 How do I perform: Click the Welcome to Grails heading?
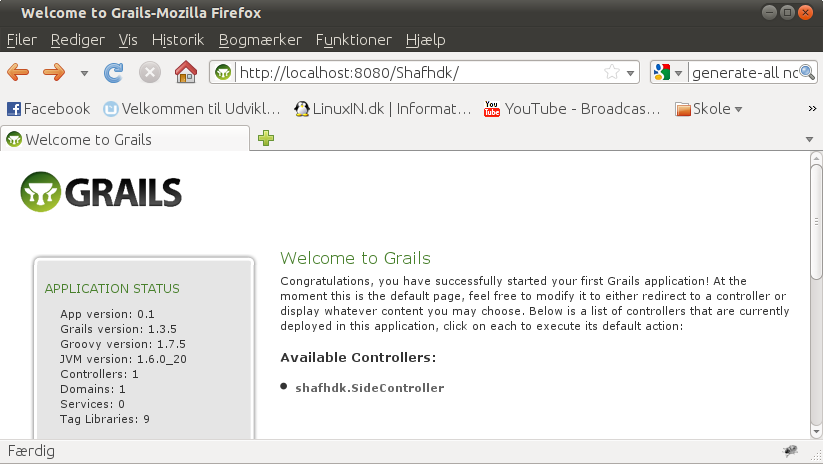pos(355,258)
